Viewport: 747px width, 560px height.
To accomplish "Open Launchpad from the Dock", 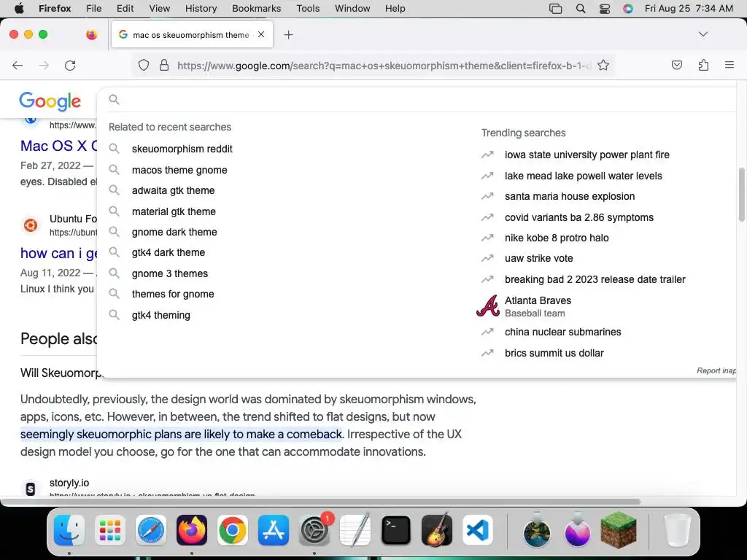I will pos(110,530).
